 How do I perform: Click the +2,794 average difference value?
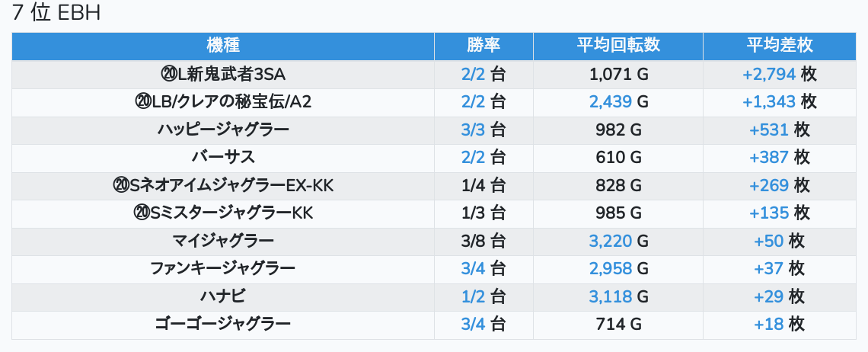coord(769,74)
